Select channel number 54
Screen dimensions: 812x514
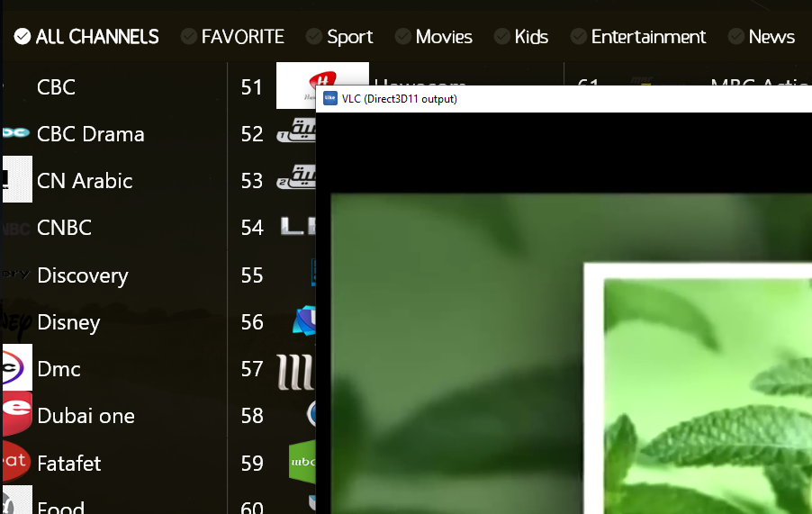pyautogui.click(x=252, y=227)
